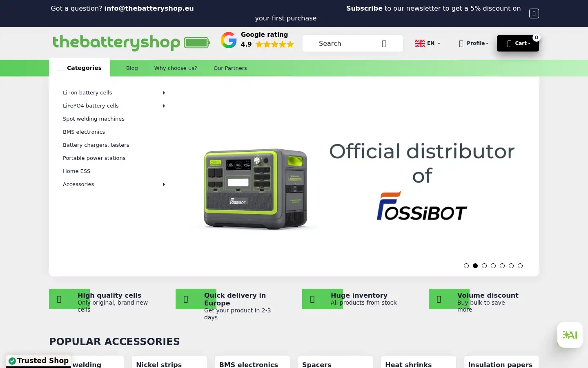Open Insulation papers accessory card
Image resolution: width=588 pixels, height=368 pixels.
(501, 362)
